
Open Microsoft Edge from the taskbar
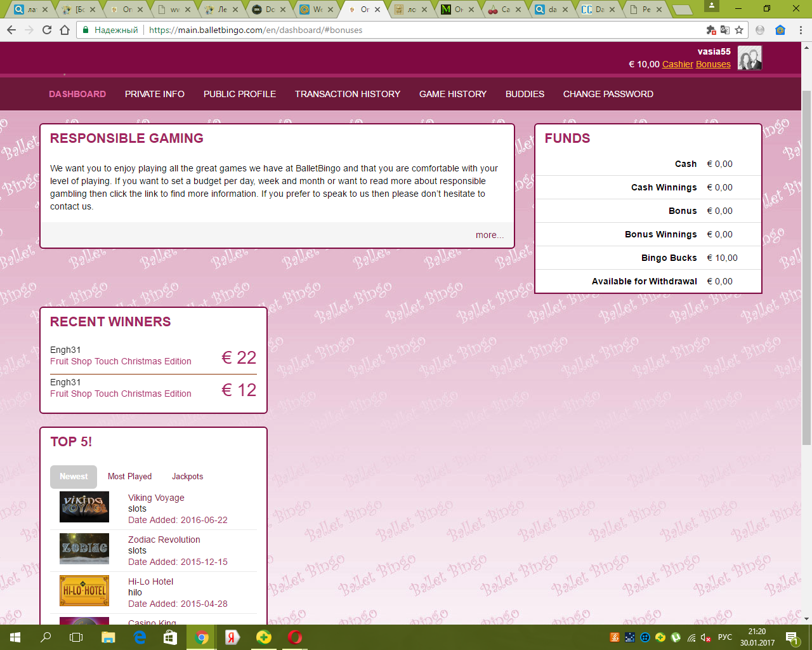(x=140, y=637)
